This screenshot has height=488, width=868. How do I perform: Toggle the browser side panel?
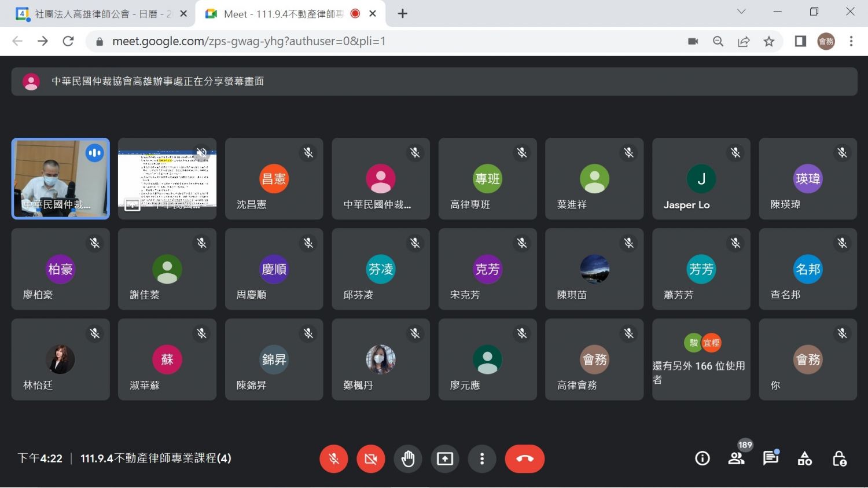(801, 41)
